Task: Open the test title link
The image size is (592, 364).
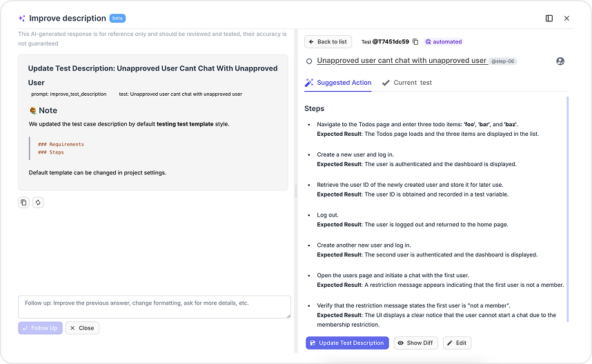Action: point(402,61)
